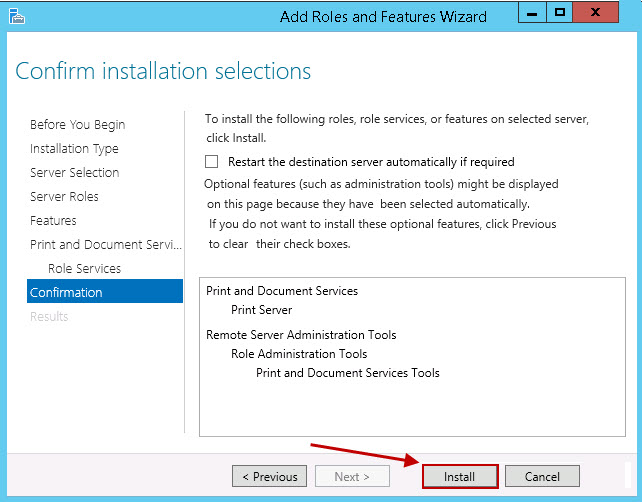The image size is (642, 502).
Task: Select Role Administration Tools in list
Action: click(298, 353)
